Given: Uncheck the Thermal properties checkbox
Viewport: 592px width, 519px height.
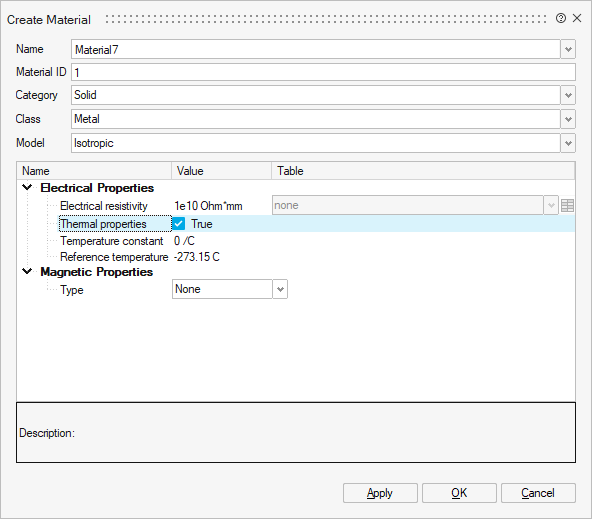Looking at the screenshot, I should coord(179,224).
